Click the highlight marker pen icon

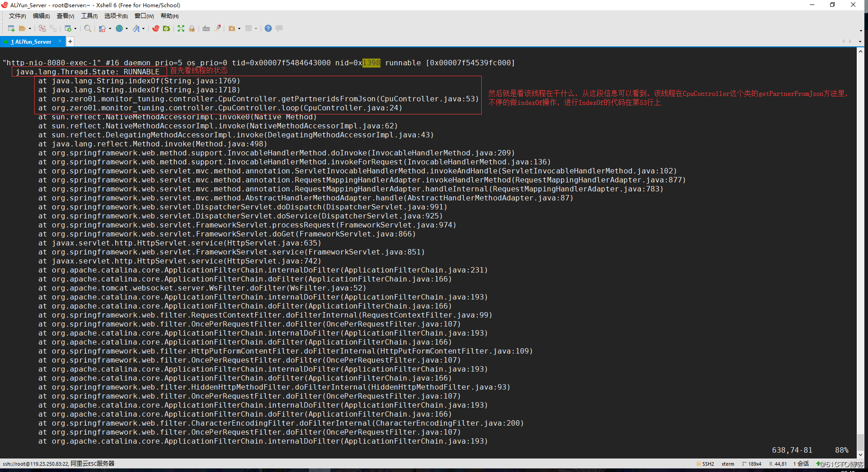217,28
